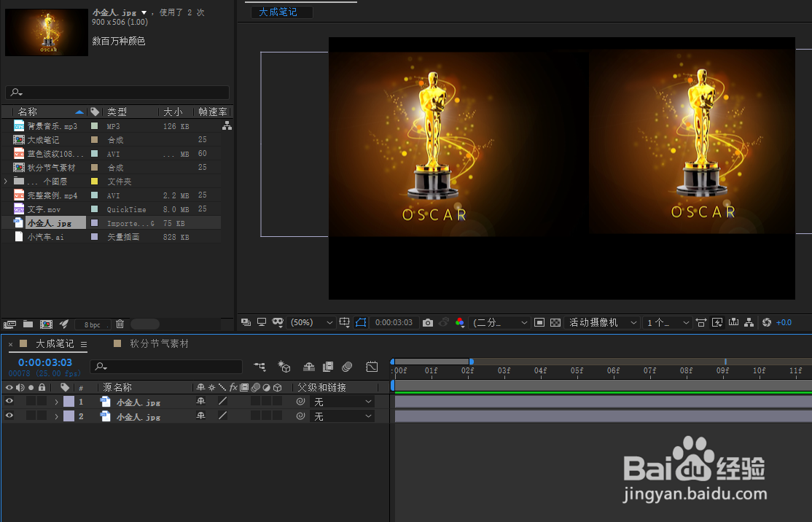Image resolution: width=812 pixels, height=522 pixels.
Task: Hide layer 2 小金人.jpg with eye icon
Action: [x=9, y=416]
